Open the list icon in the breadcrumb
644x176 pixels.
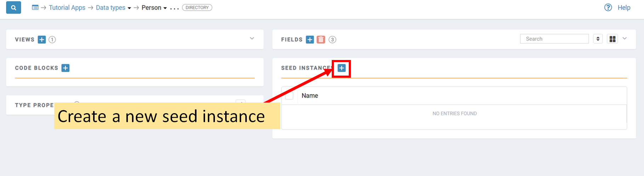[35, 7]
